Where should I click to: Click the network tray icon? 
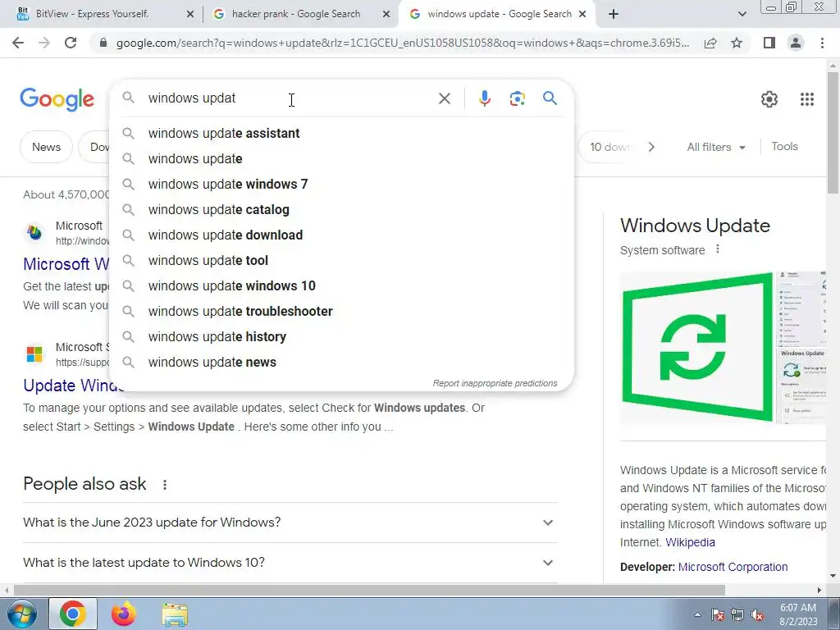(737, 615)
